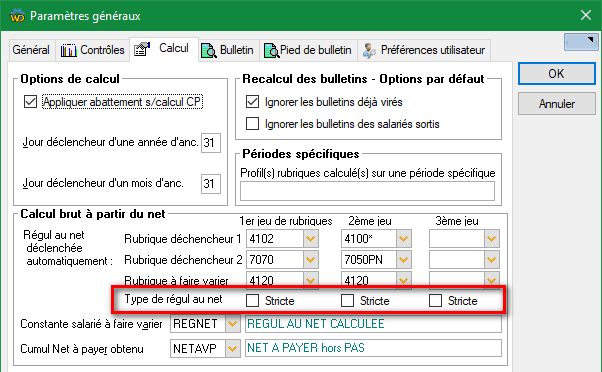Open dropdown for 7050PN in 2ème jeu
The width and height of the screenshot is (602, 372).
[x=404, y=260]
